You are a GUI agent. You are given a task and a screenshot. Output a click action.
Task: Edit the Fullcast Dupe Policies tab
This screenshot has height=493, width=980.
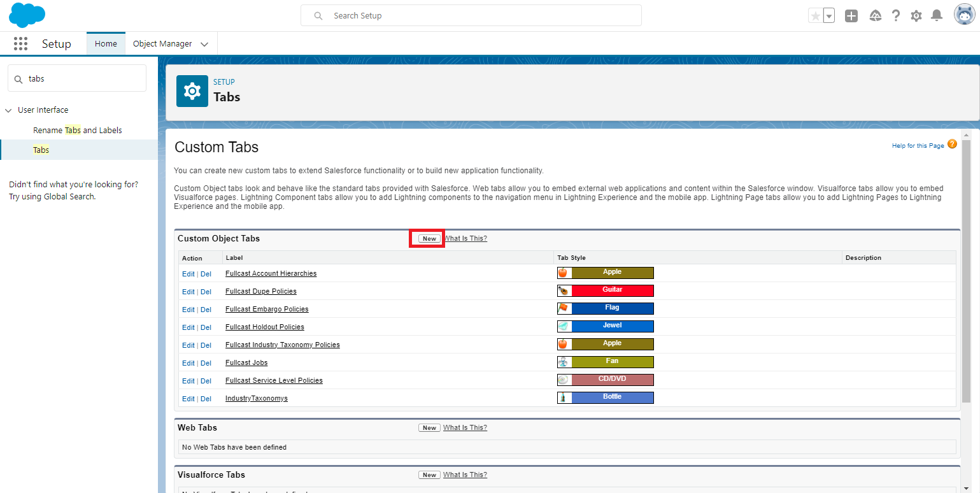[x=188, y=292]
